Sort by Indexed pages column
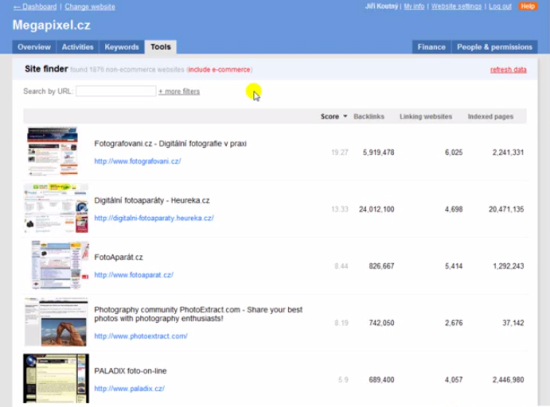This screenshot has width=550, height=407. tap(490, 116)
